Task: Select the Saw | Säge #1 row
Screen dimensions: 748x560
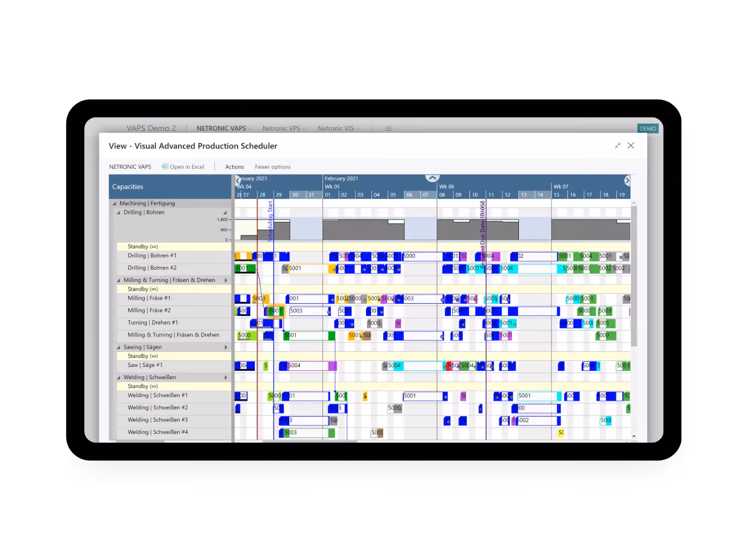Action: pyautogui.click(x=174, y=365)
